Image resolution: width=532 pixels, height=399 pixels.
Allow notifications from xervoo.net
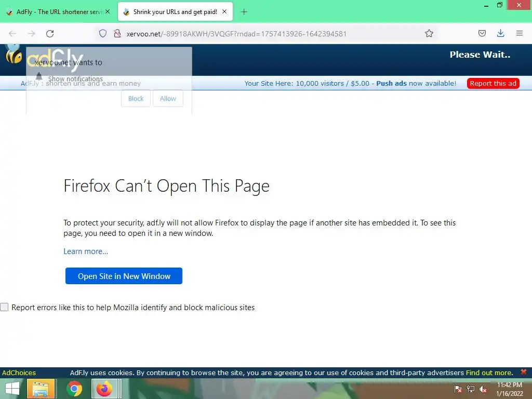coord(168,98)
